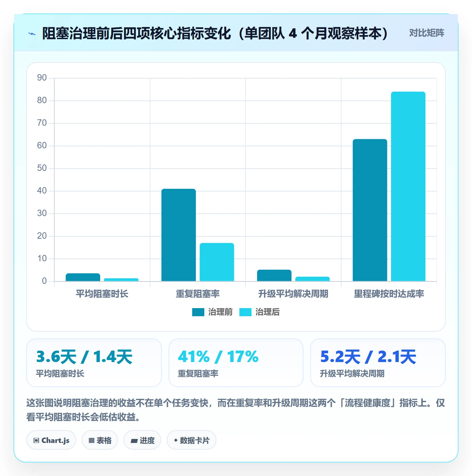Viewport: 472px width, 476px height.
Task: Click the Chart.js tag chip
Action: [x=51, y=440]
